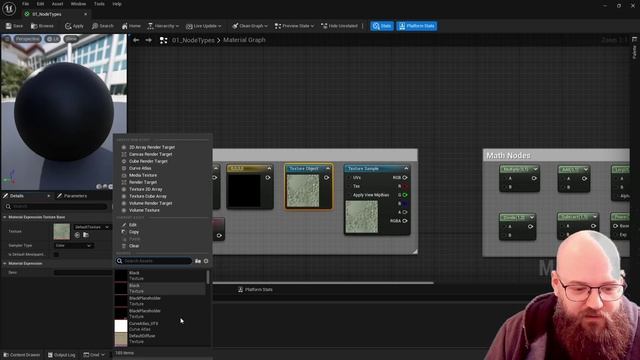Switch to the Parameters tab
Image resolution: width=640 pixels, height=360 pixels.
(x=72, y=196)
